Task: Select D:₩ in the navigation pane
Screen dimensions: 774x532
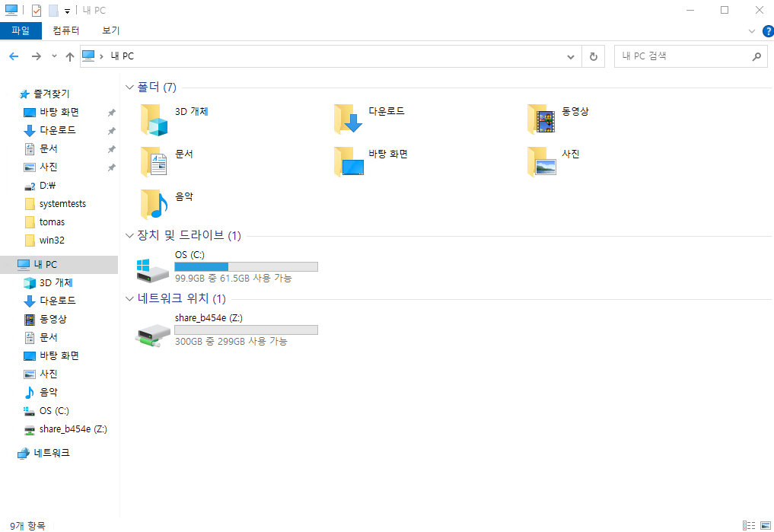Action: point(47,186)
